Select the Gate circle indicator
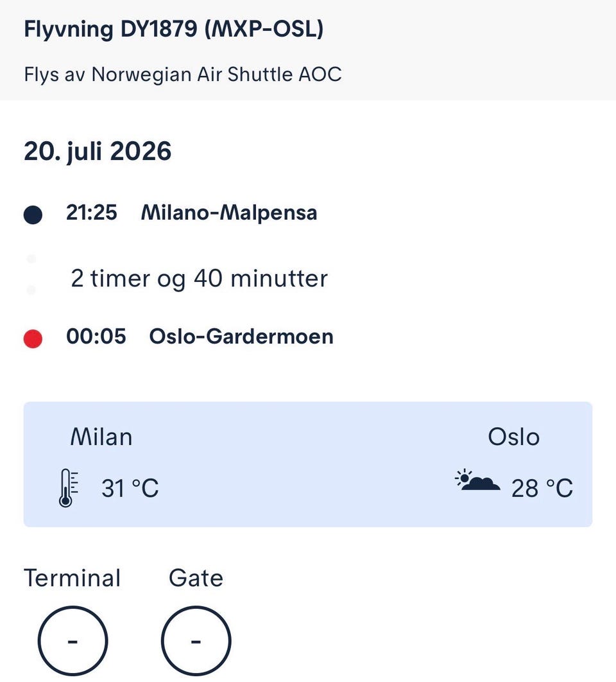 196,641
